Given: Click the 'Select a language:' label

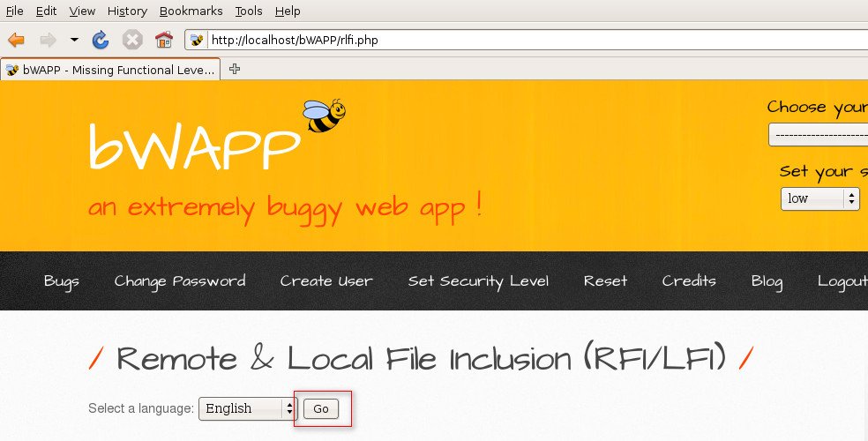Looking at the screenshot, I should click(x=141, y=408).
